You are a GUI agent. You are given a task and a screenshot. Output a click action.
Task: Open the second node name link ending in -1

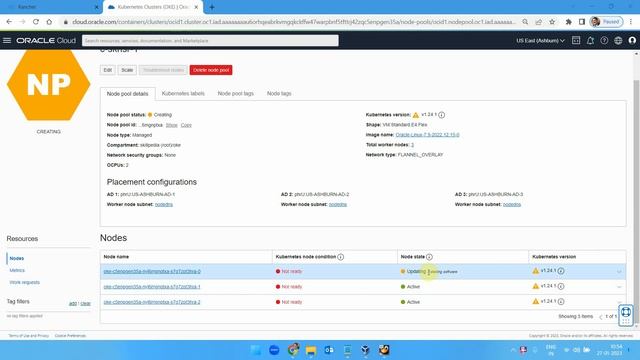(152, 287)
